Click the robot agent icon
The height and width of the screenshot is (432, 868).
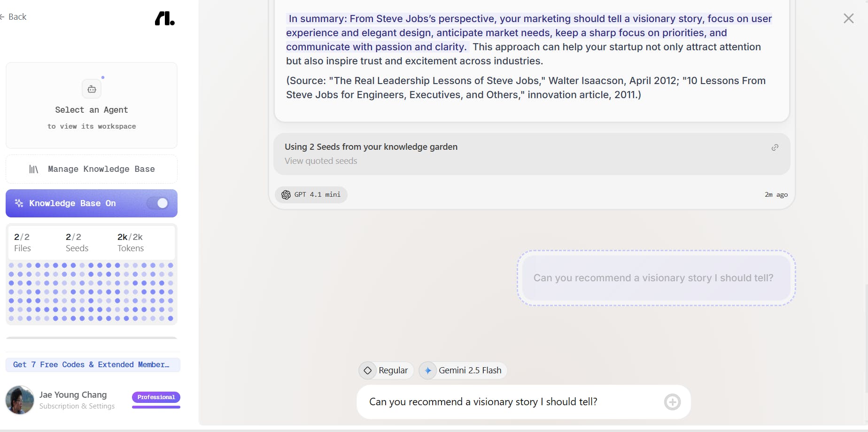point(92,89)
